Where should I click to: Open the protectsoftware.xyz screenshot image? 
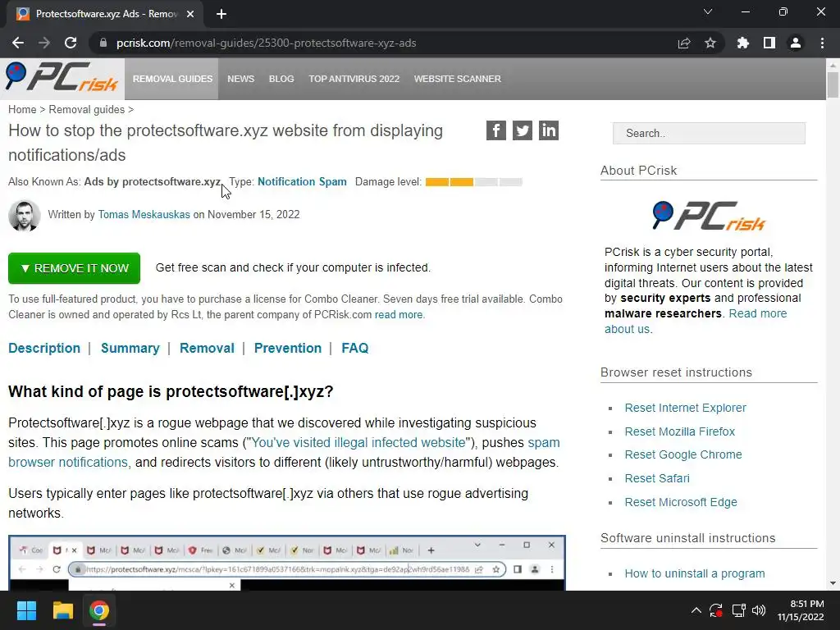(x=287, y=563)
